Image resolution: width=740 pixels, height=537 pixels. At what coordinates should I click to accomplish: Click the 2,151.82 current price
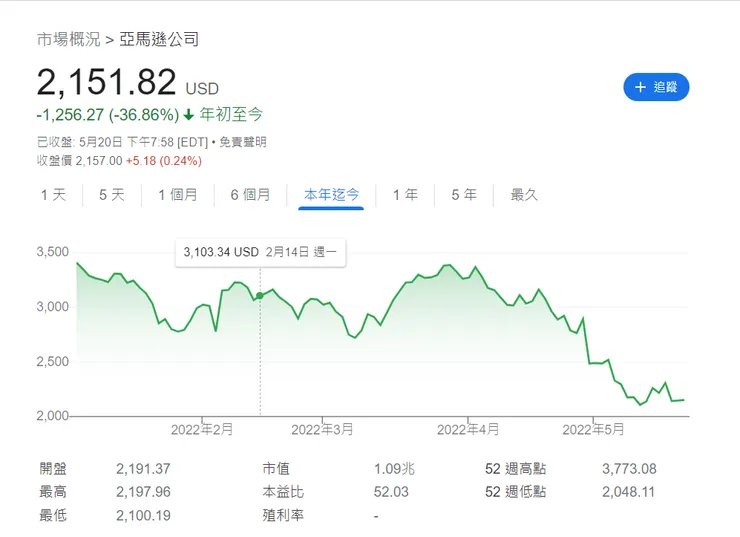pyautogui.click(x=107, y=82)
